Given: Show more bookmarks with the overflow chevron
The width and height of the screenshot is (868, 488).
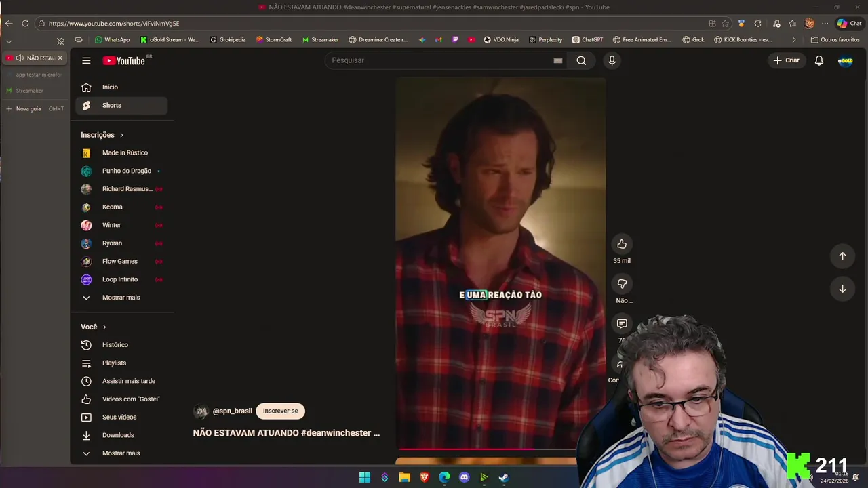Looking at the screenshot, I should click(794, 39).
